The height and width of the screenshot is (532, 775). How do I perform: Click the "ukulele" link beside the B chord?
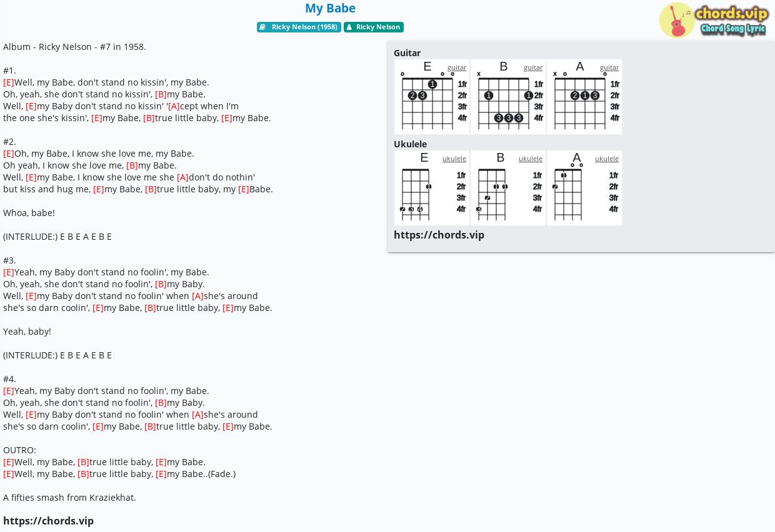pos(531,159)
